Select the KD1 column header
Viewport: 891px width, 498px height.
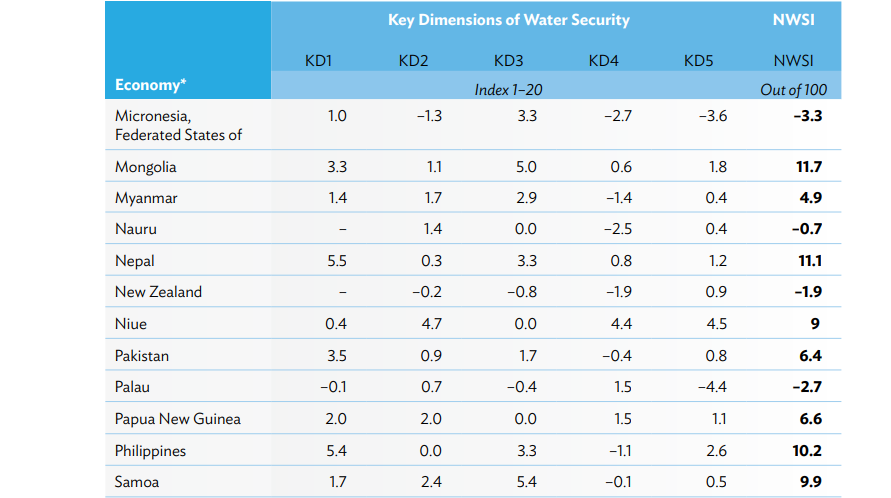tap(318, 61)
